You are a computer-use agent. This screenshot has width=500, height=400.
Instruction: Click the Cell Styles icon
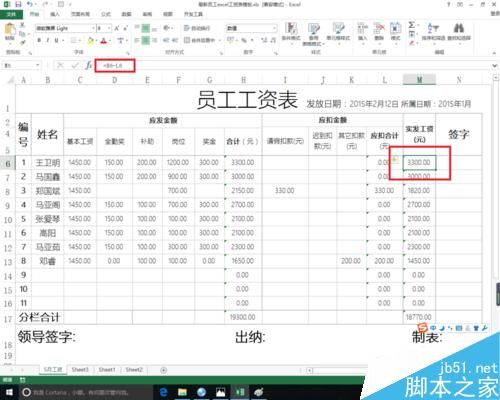(338, 29)
